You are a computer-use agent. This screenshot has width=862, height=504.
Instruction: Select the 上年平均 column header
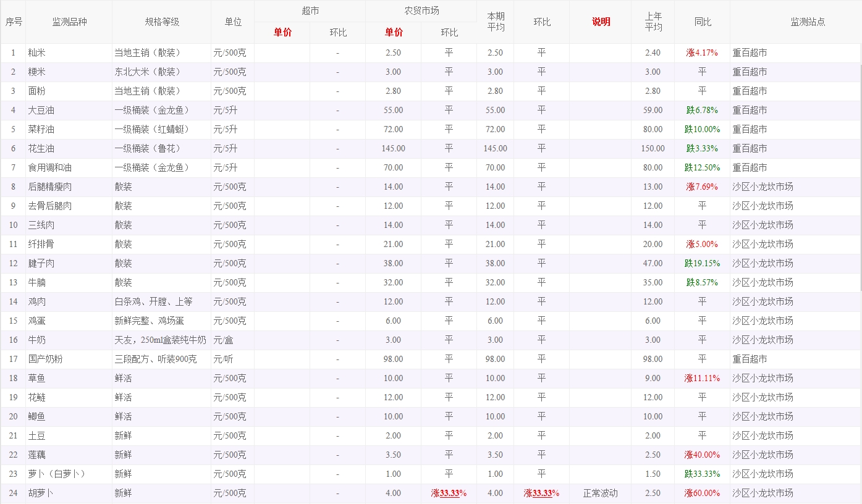653,22
